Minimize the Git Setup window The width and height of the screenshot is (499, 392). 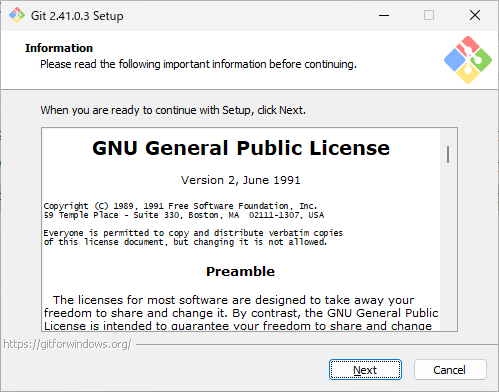[x=384, y=15]
